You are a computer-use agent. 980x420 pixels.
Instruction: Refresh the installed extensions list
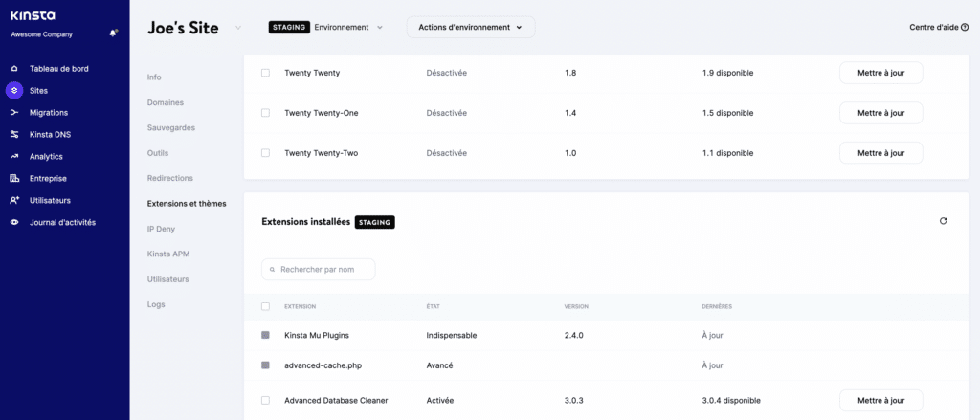tap(943, 221)
